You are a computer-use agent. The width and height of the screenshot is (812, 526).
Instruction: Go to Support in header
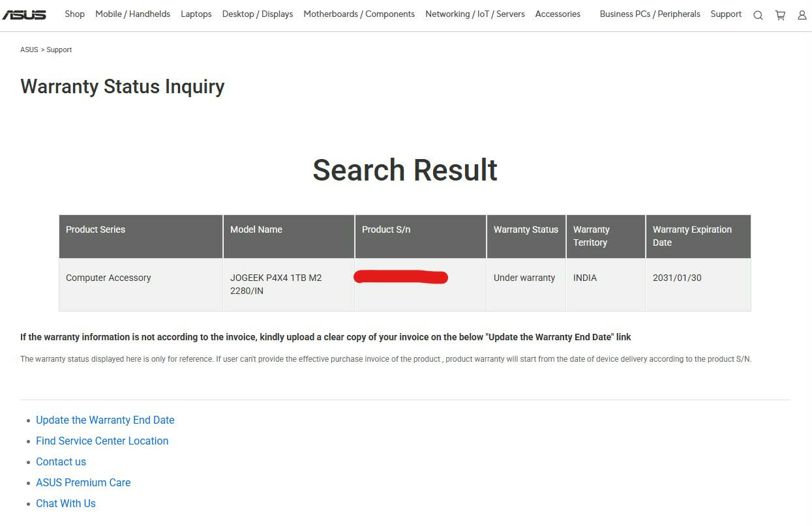coord(726,14)
